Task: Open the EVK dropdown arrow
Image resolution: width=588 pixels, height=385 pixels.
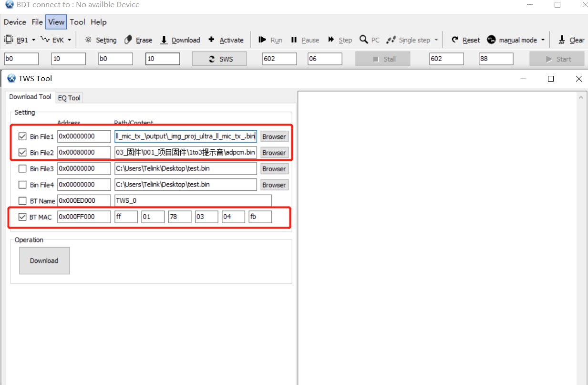Action: (70, 40)
